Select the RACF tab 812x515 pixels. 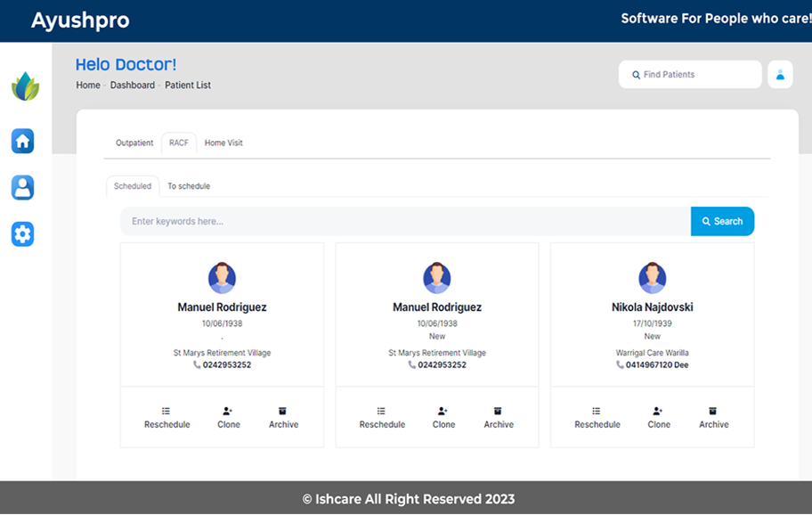[x=179, y=143]
